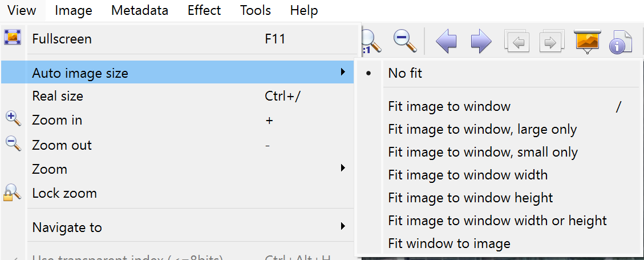Click Real size menu entry

point(58,96)
